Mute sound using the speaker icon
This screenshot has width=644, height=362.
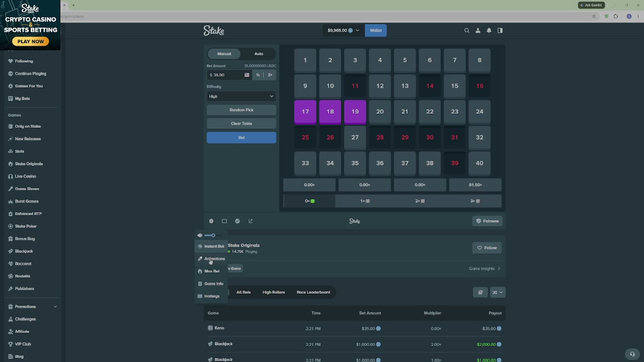200,235
